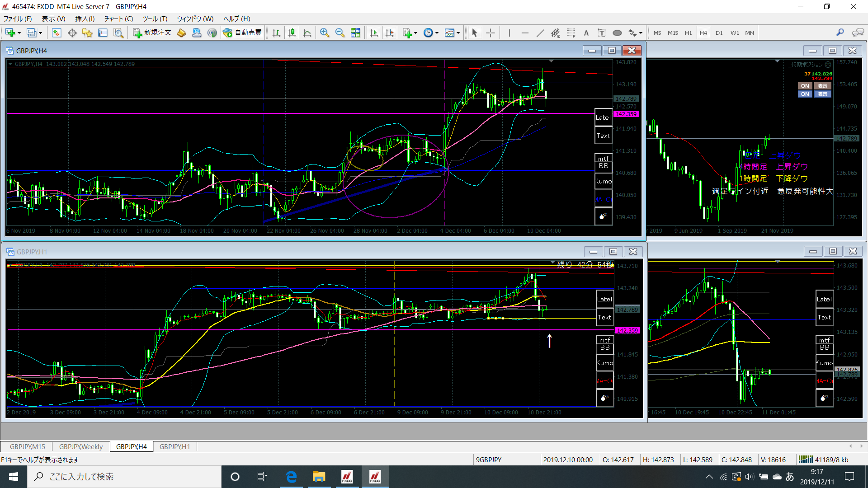Open the chat bubbles icon

pos(858,33)
